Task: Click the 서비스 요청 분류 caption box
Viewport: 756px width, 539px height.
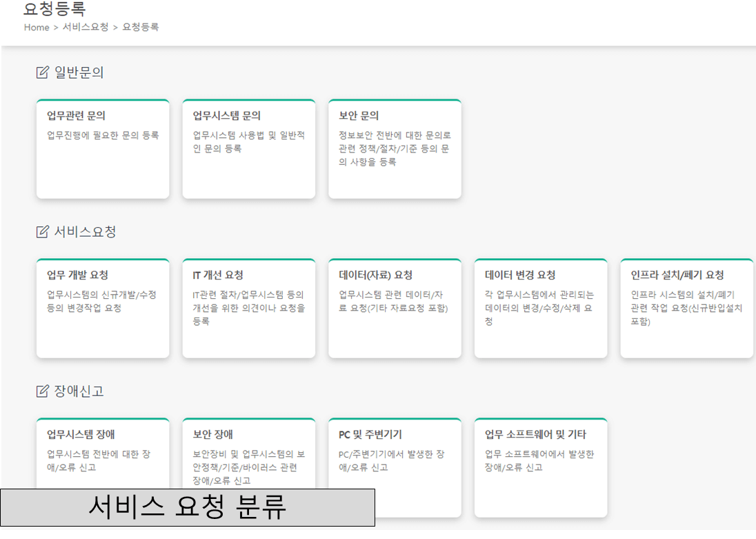Action: [x=188, y=508]
